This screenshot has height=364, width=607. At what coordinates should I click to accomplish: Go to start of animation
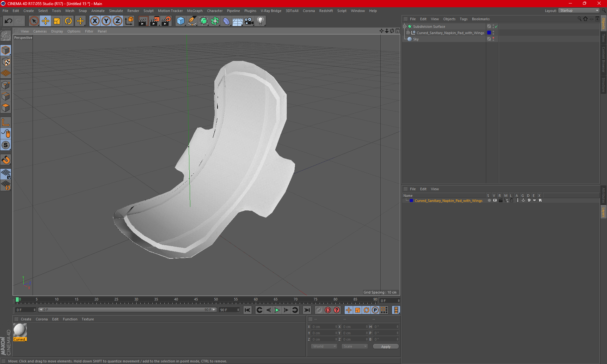(x=248, y=310)
